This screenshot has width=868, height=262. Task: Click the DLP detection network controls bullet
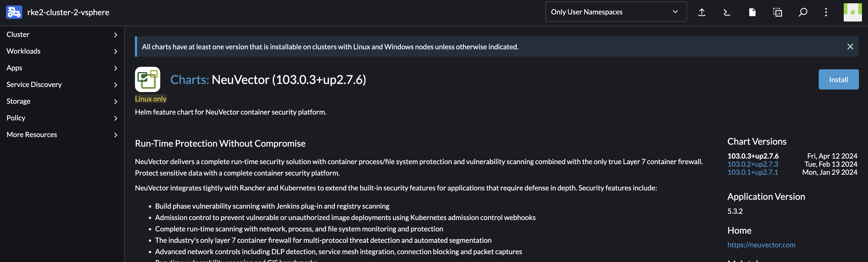tap(338, 252)
